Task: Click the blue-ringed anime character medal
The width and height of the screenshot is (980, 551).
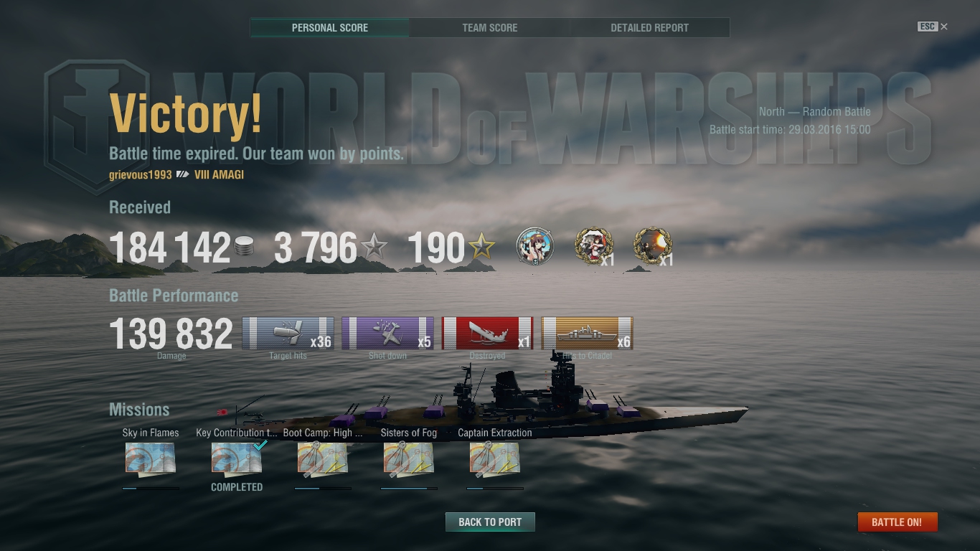Action: [x=535, y=248]
